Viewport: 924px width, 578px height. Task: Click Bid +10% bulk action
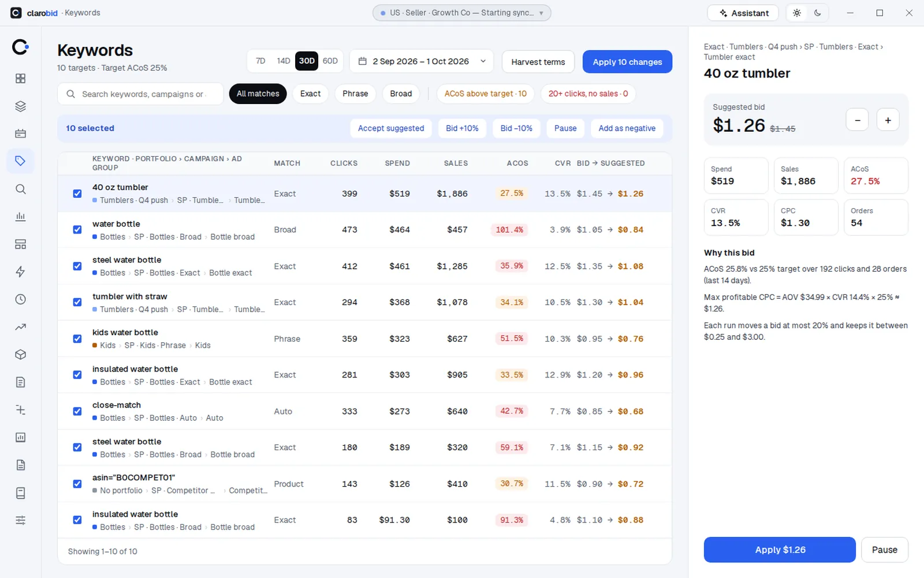462,128
